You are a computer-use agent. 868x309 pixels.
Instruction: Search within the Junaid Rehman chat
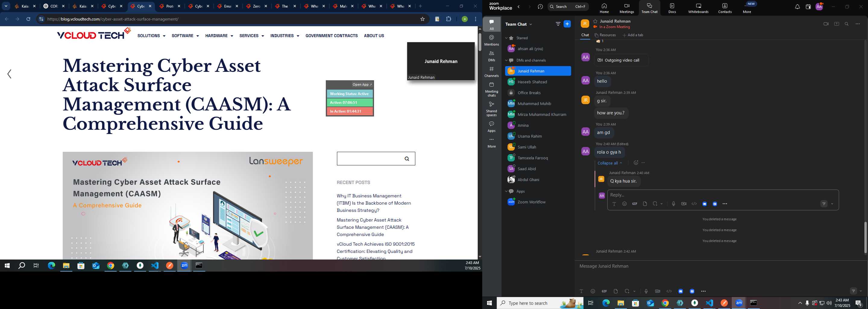(x=846, y=24)
